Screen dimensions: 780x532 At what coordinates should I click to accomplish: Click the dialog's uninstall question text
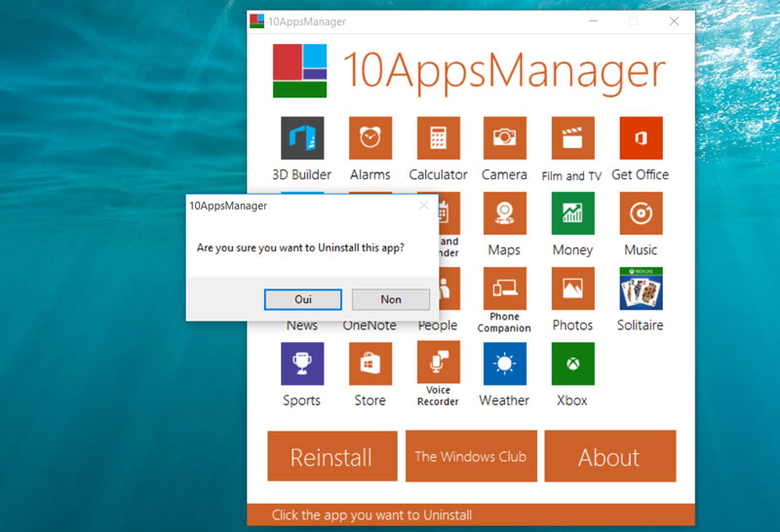pos(300,247)
